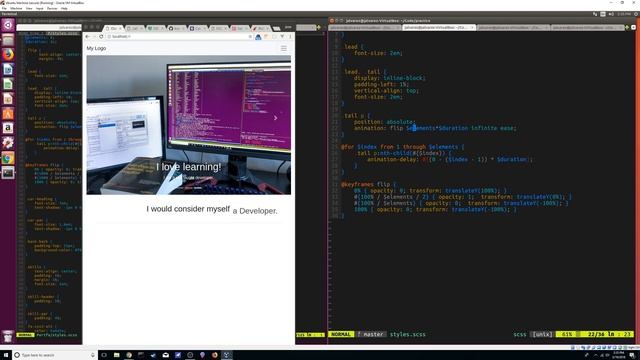The height and width of the screenshot is (360, 640).
Task: Open the Amazon launcher icon
Action: 8,128
